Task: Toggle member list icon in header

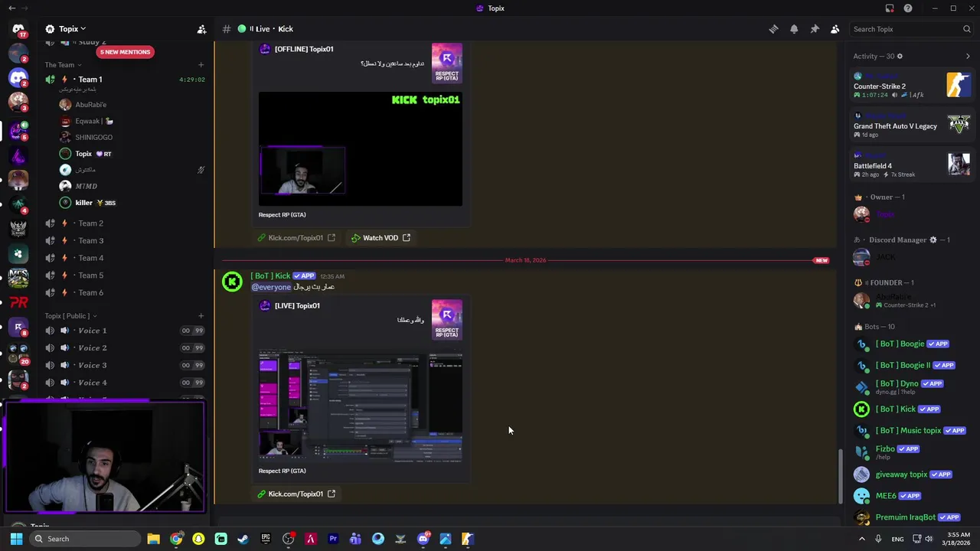Action: pos(835,29)
